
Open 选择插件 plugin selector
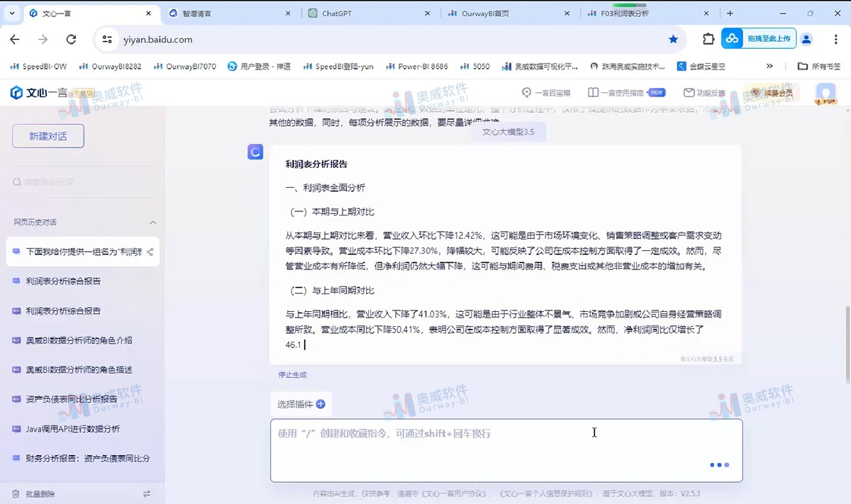300,404
